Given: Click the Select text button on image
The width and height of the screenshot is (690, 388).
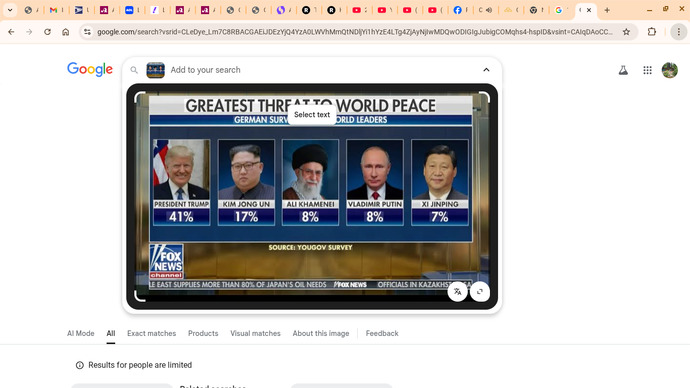Looking at the screenshot, I should pos(312,115).
